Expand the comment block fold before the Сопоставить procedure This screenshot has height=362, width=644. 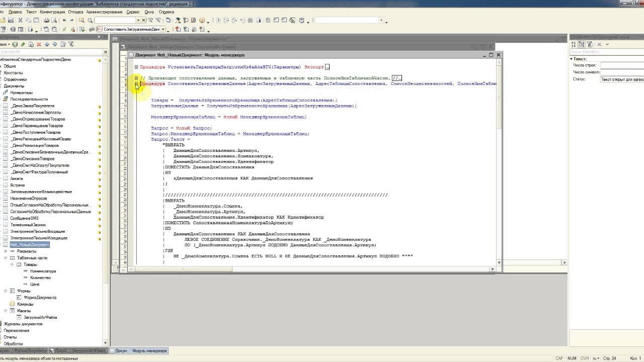pos(136,78)
